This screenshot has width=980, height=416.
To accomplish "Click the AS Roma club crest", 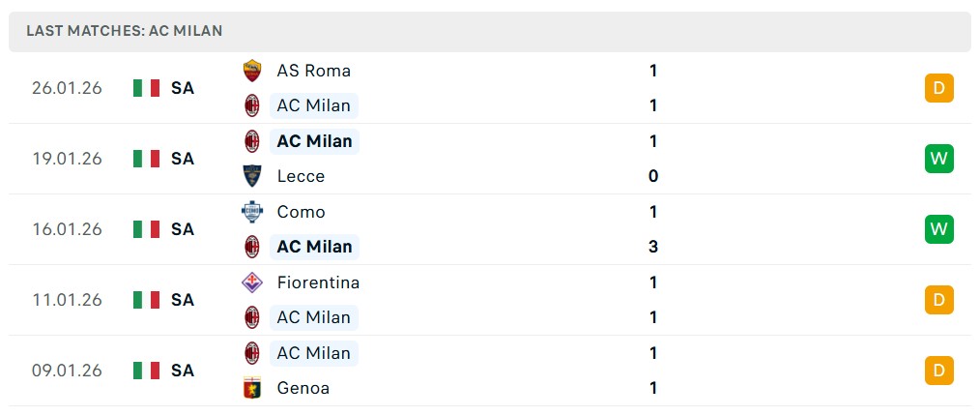I will coord(252,71).
